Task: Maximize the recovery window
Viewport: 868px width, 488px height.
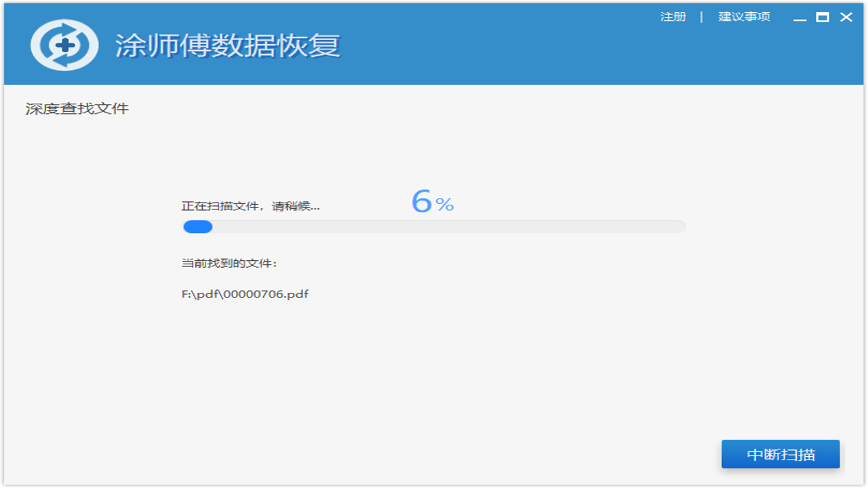Action: (823, 18)
